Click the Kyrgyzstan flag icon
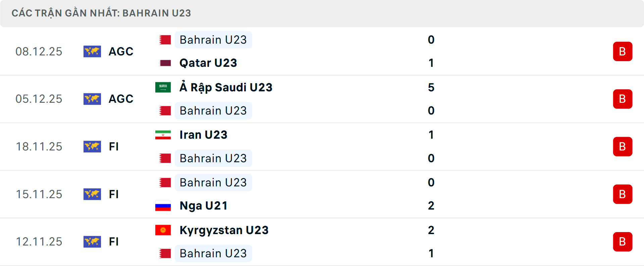The image size is (644, 266). click(163, 230)
